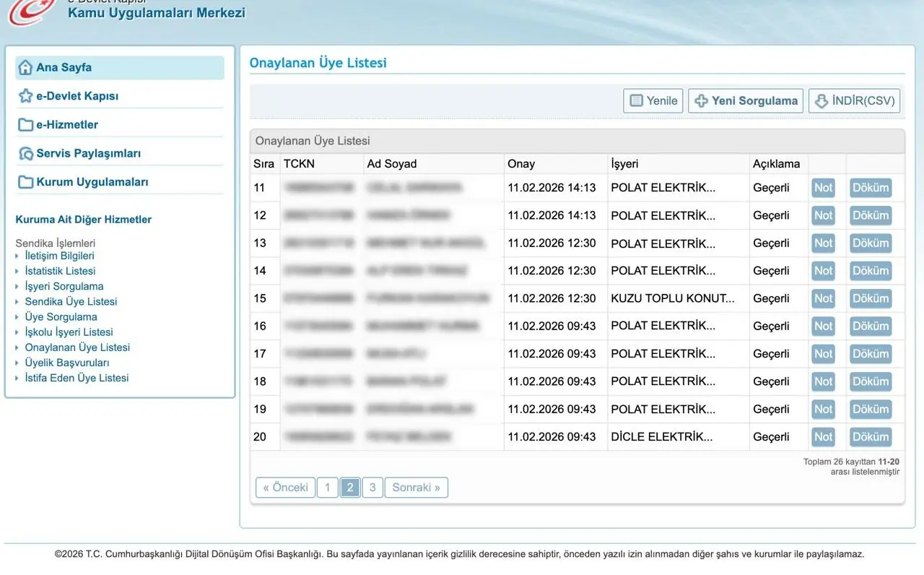Screen dimensions: 924x575
Task: Click the download icon in İNDİR(CSV)
Action: click(821, 101)
